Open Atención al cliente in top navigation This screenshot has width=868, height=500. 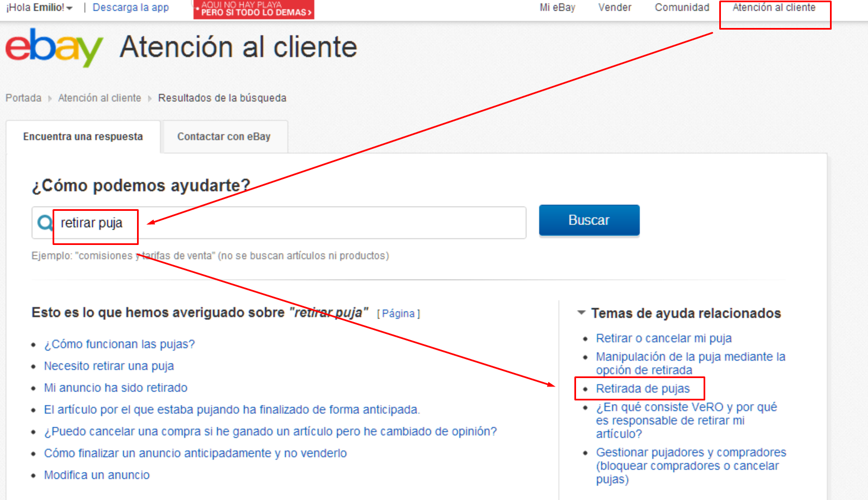point(774,8)
